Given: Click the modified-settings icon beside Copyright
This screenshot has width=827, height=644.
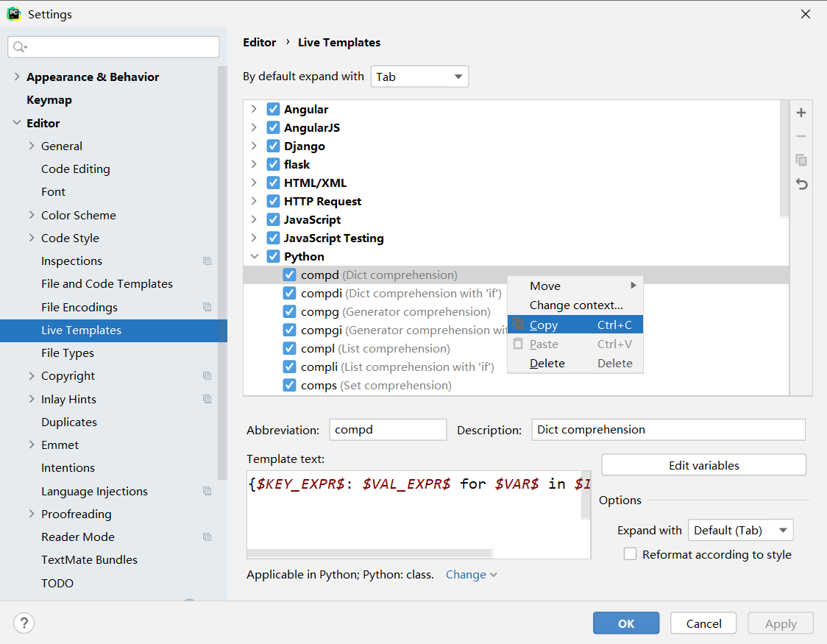Looking at the screenshot, I should click(207, 375).
